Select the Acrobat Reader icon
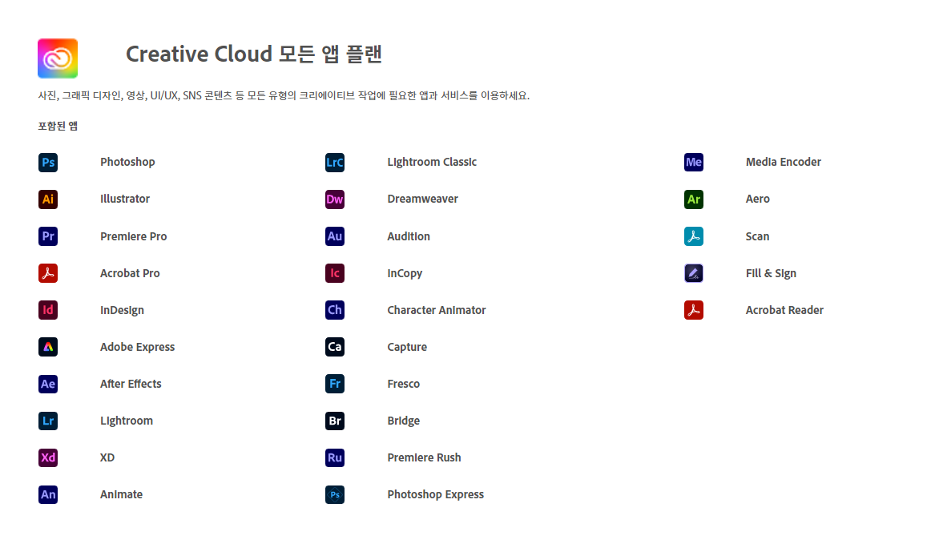The image size is (935, 560). tap(694, 310)
